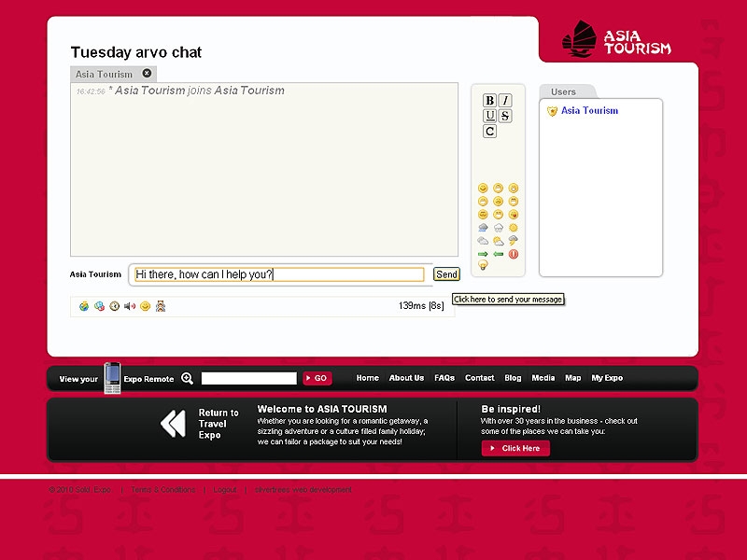Send the chat message

tap(446, 274)
